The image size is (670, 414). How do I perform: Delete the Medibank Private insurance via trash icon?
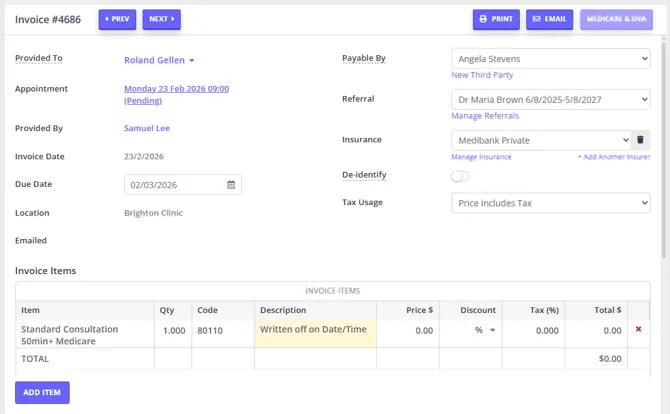coord(640,140)
